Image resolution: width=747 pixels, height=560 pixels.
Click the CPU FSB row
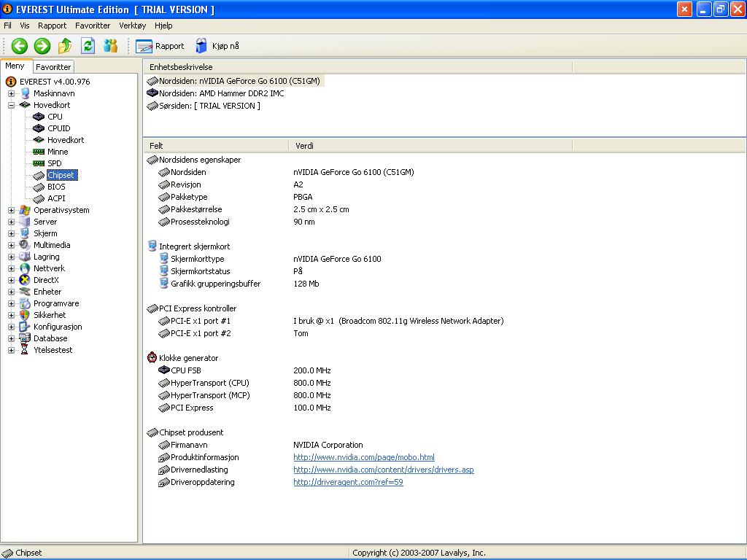point(244,370)
